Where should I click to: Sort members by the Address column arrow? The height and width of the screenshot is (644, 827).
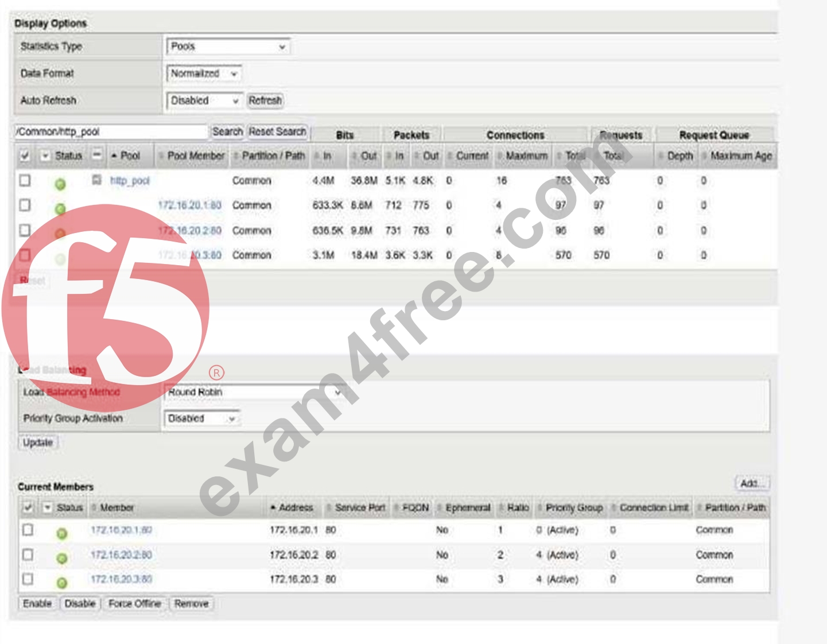pos(273,508)
